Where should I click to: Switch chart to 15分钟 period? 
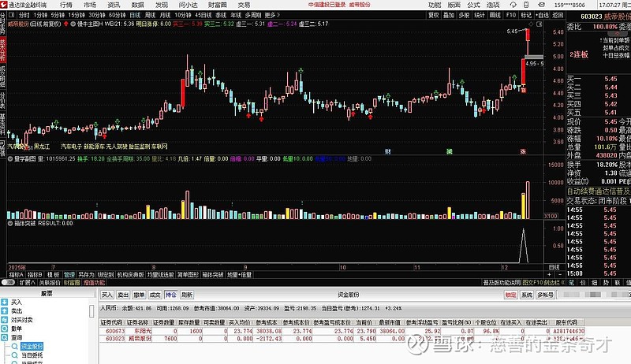pyautogui.click(x=77, y=15)
